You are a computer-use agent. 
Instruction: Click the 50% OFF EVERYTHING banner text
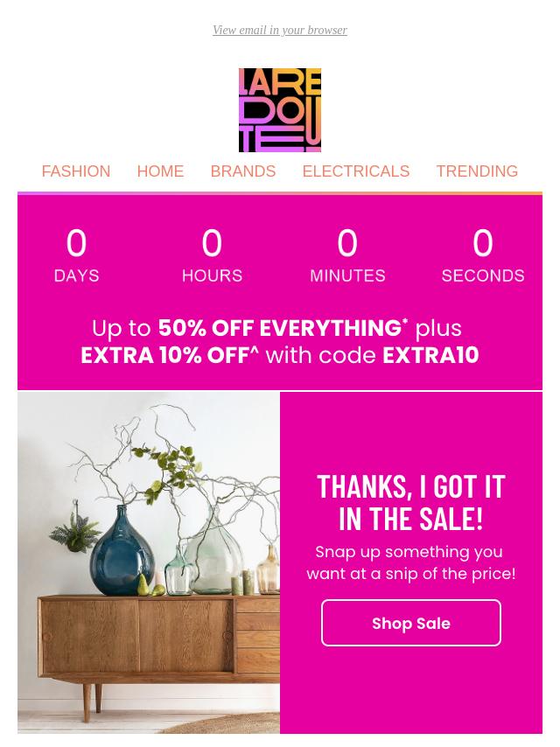[x=283, y=328]
